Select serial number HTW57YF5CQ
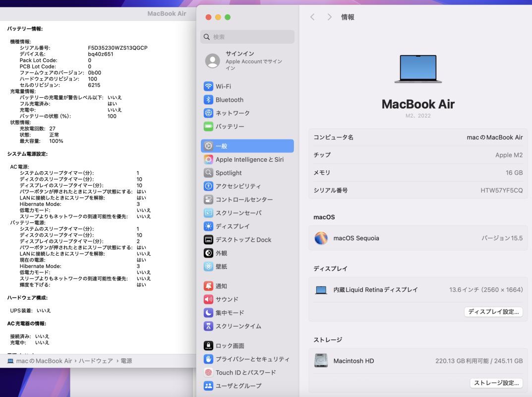Image resolution: width=532 pixels, height=397 pixels. point(501,191)
